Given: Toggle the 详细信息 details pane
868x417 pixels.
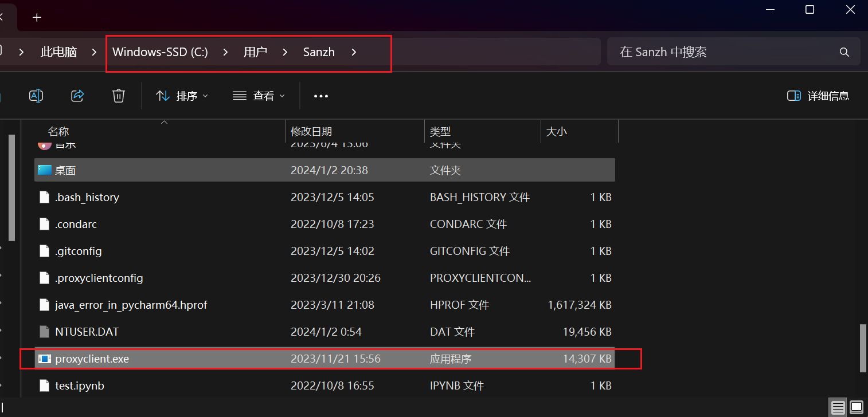Looking at the screenshot, I should [818, 96].
